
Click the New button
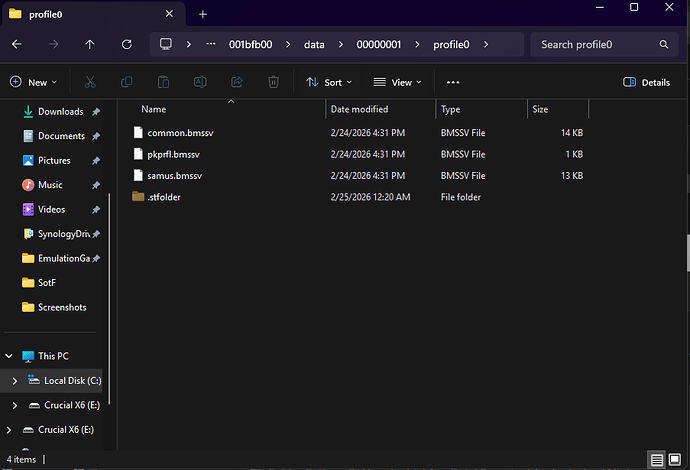pos(33,82)
